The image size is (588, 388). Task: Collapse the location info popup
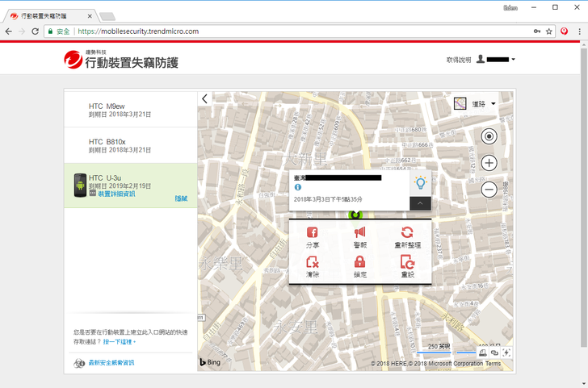click(x=420, y=204)
